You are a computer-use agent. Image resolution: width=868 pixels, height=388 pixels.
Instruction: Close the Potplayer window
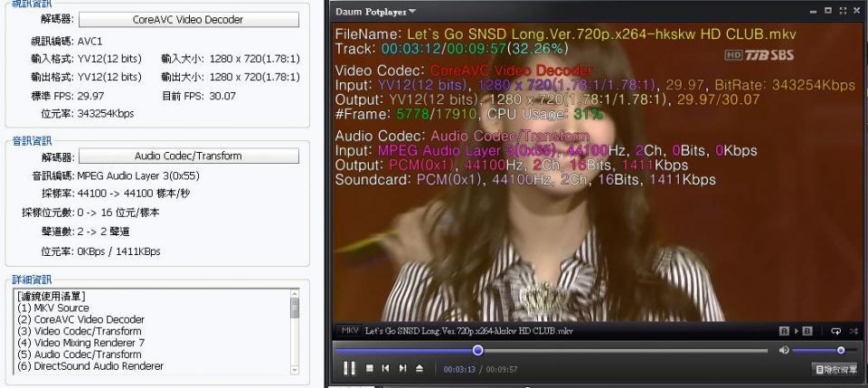[x=858, y=11]
